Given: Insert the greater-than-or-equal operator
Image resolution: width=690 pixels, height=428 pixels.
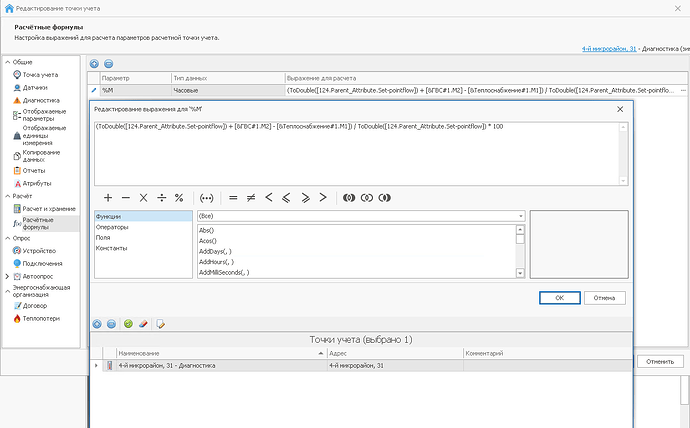Looking at the screenshot, I should [305, 198].
